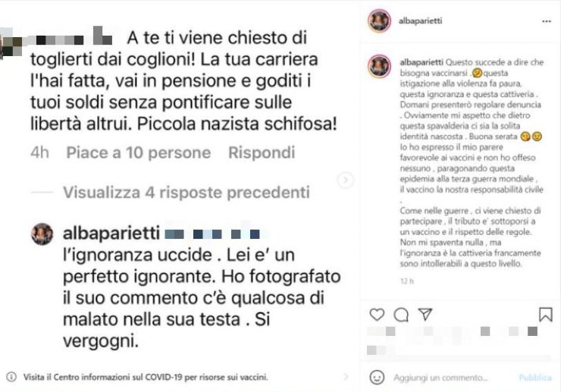Click albaparietti header profile picture
Viewport: 561px width, 392px height.
point(380,20)
